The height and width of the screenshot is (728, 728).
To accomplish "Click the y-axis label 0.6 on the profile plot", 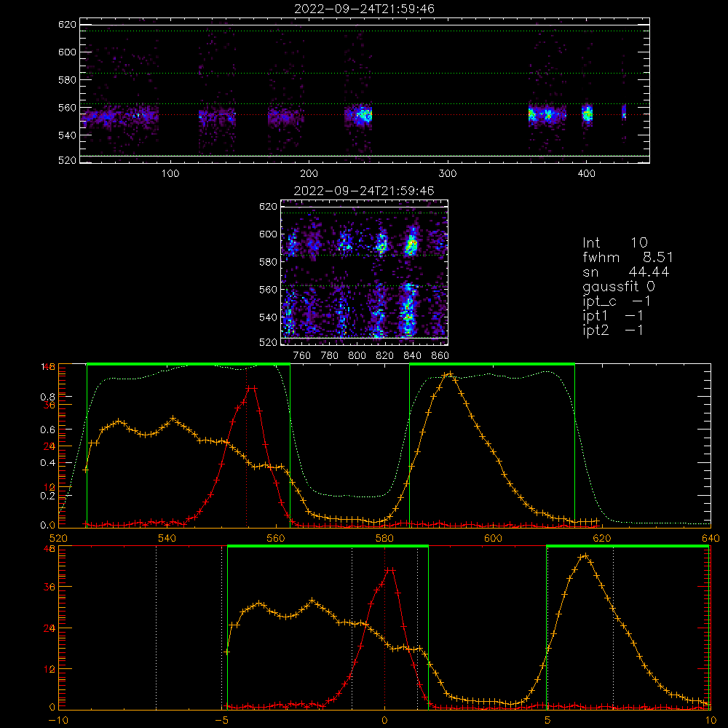I will pos(47,430).
